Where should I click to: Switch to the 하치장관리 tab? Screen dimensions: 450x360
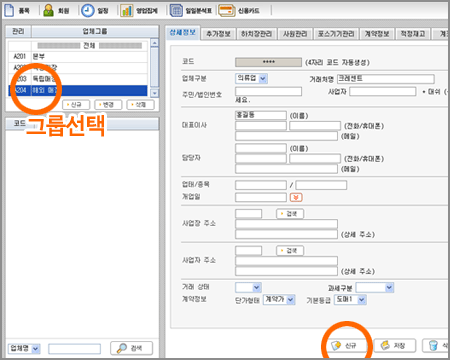[257, 34]
